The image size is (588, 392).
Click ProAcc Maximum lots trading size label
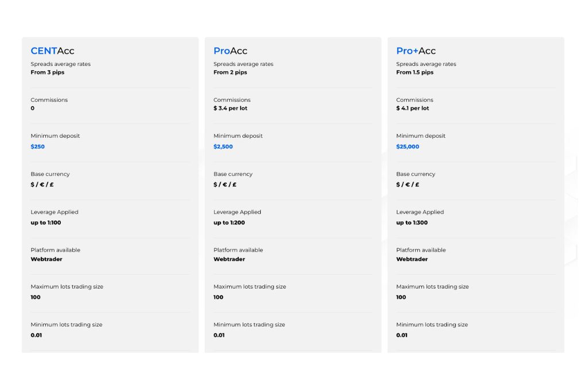250,287
